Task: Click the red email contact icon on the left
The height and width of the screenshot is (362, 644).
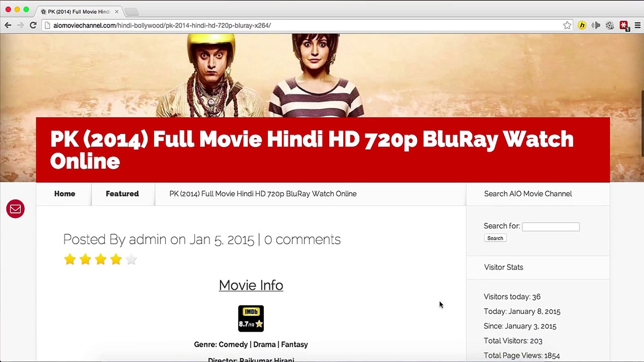Action: coord(15,209)
